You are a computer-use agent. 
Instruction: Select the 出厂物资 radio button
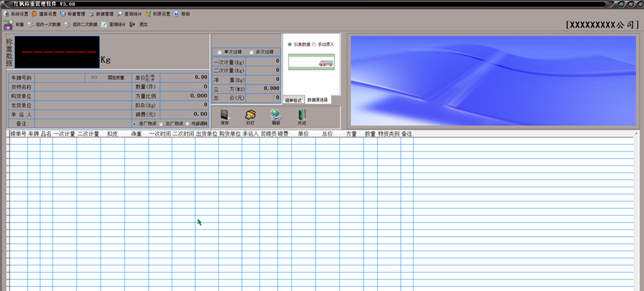162,124
